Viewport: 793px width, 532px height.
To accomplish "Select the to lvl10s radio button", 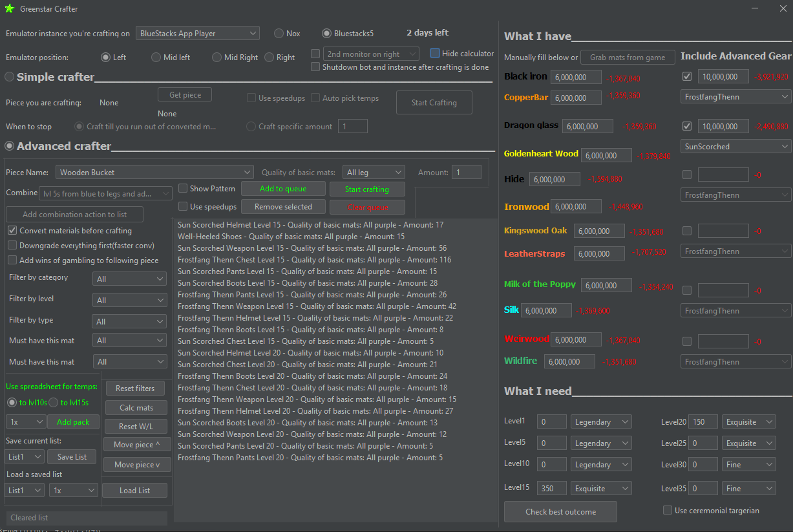I will (x=12, y=402).
